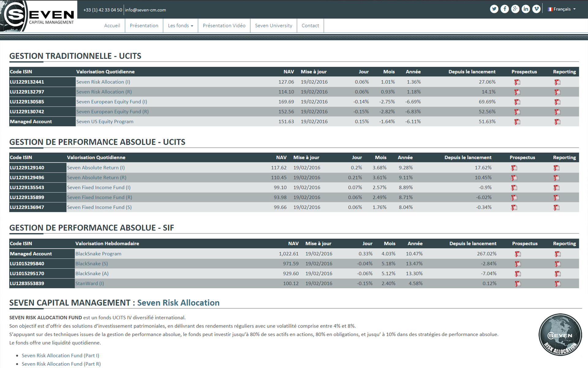Image resolution: width=588 pixels, height=368 pixels.
Task: Open the Google Plus social icon
Action: 515,9
